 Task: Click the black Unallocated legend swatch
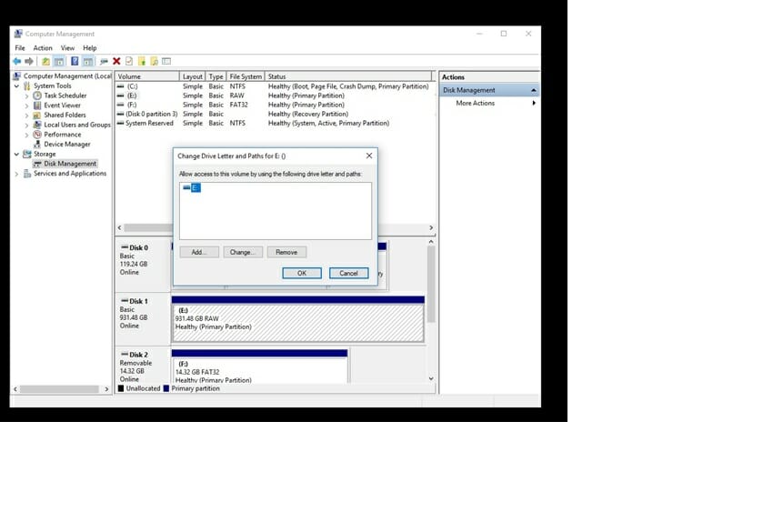121,388
